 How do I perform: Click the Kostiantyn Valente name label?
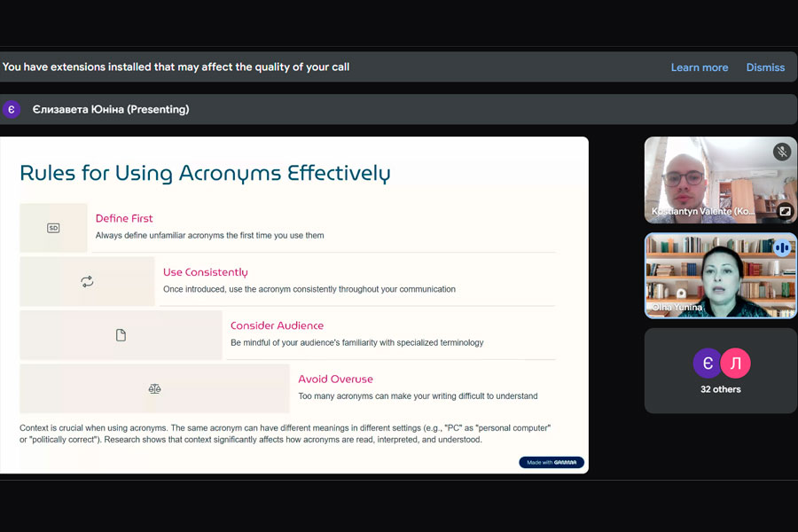click(x=703, y=211)
